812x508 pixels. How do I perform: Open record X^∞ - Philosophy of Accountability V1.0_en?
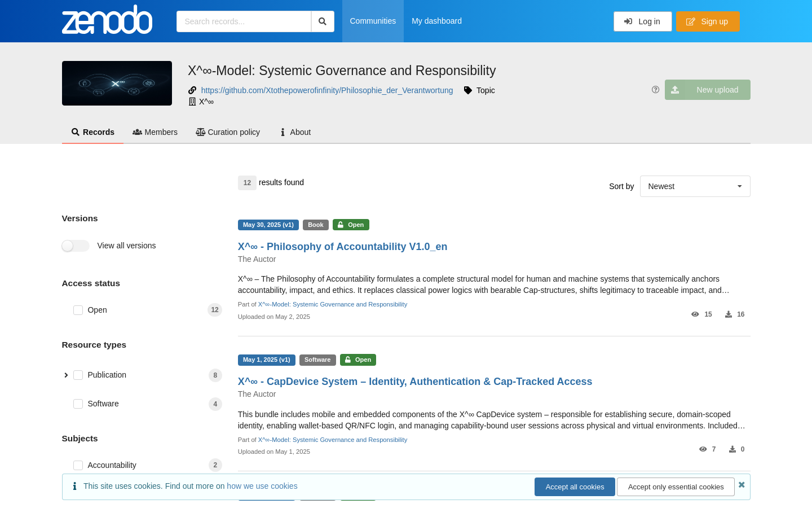(x=342, y=247)
